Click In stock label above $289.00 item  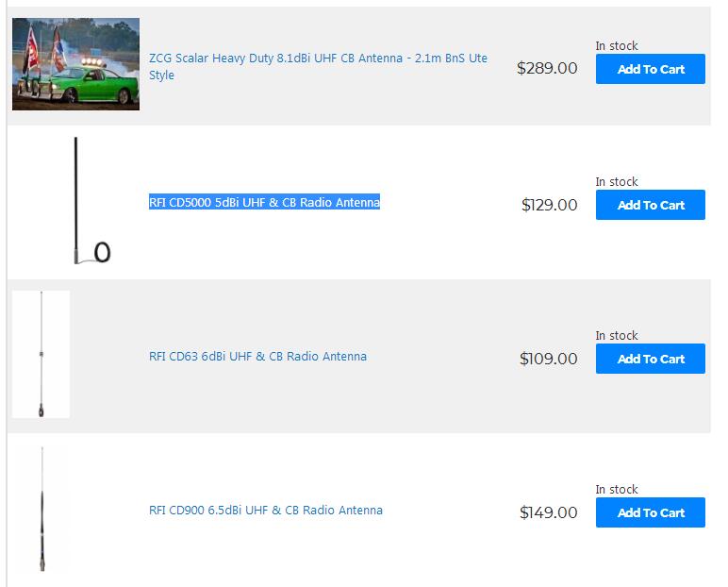[617, 45]
